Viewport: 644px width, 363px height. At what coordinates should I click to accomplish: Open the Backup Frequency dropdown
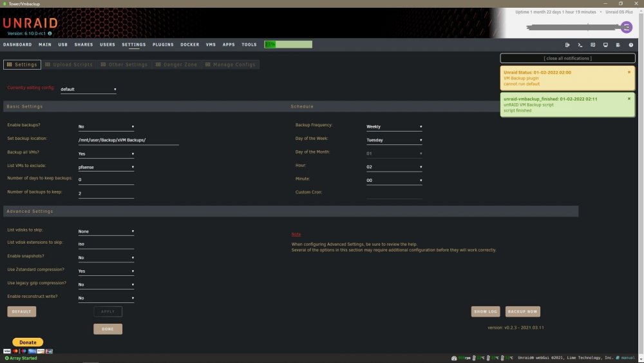394,126
